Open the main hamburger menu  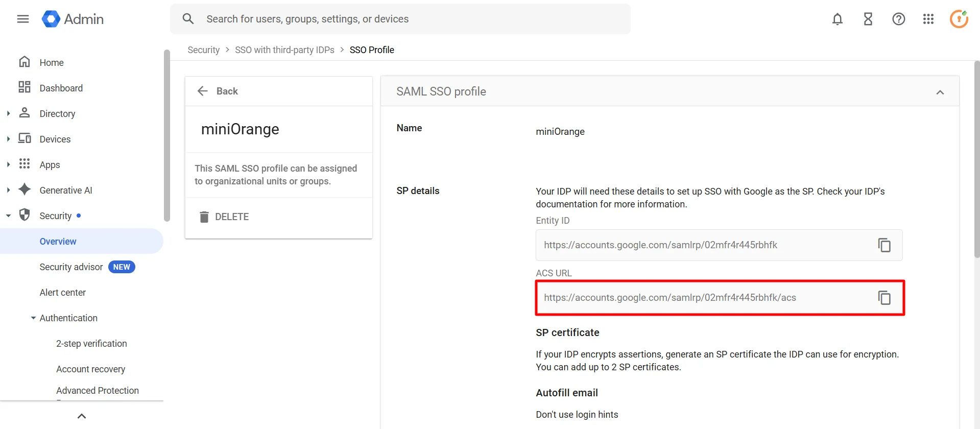(x=23, y=19)
